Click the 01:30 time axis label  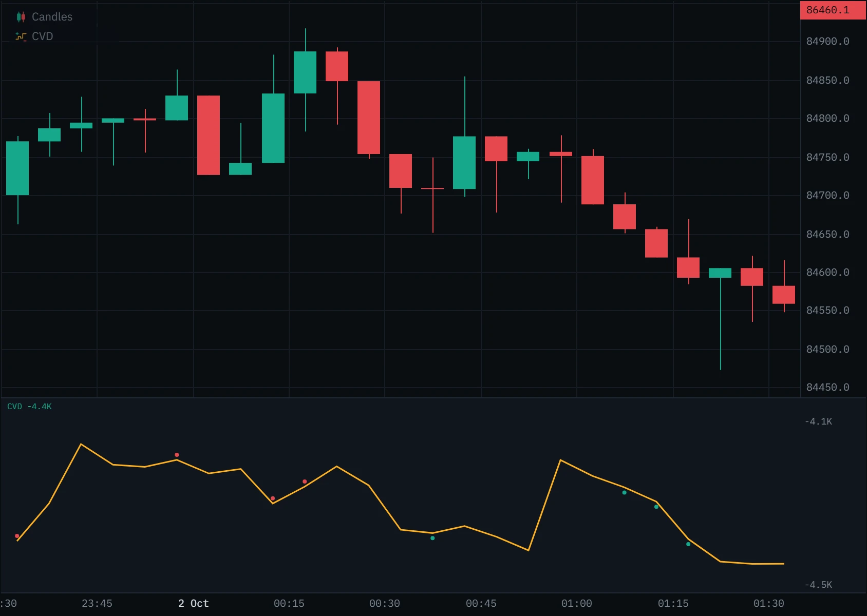point(769,603)
